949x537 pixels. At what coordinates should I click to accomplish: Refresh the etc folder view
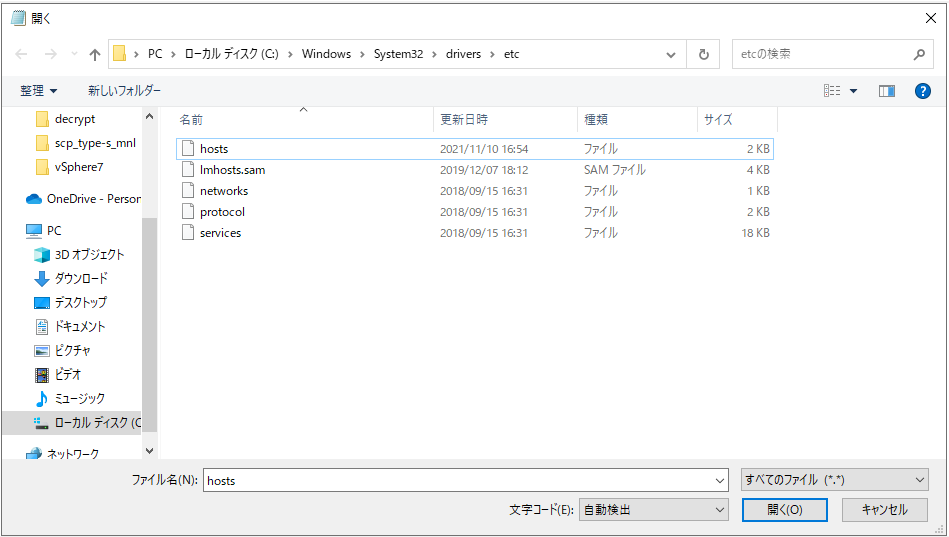[x=703, y=54]
